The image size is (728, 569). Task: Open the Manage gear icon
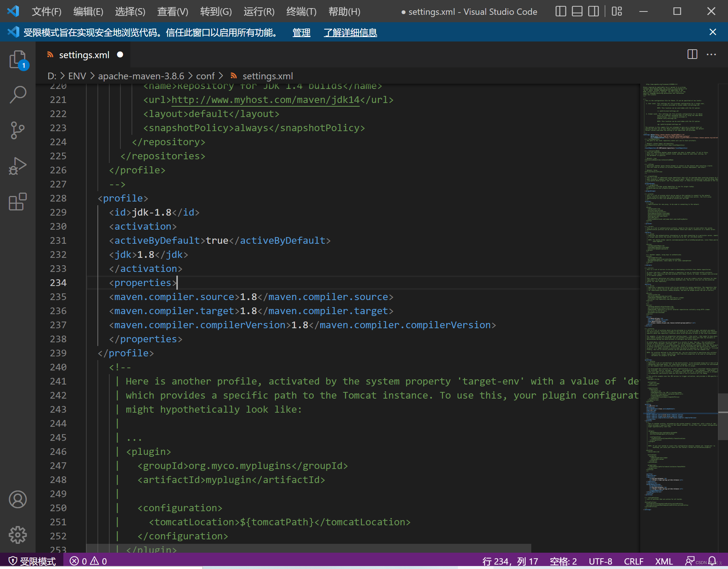click(x=18, y=535)
